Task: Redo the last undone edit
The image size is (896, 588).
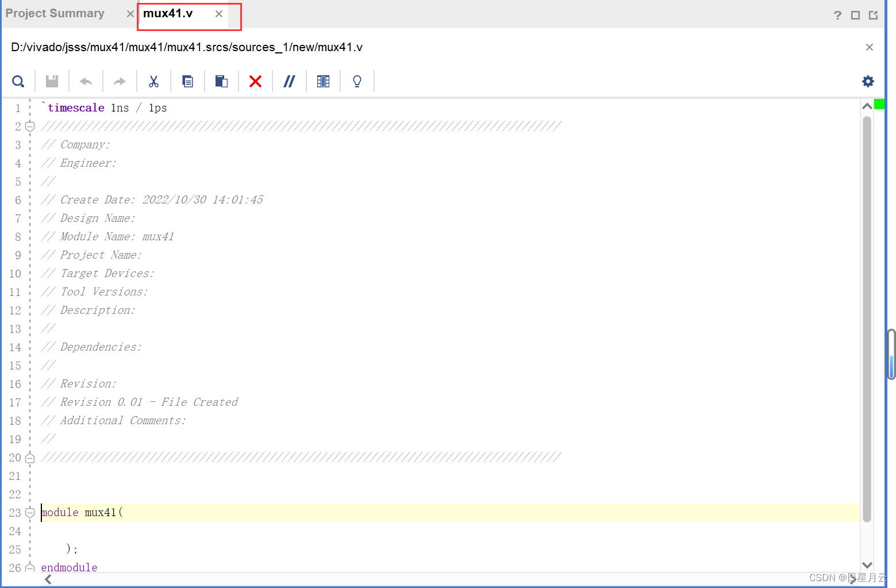Action: [x=120, y=82]
